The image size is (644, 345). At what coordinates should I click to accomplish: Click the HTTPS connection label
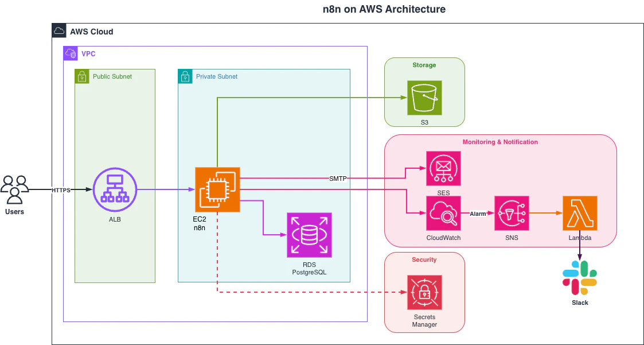[x=61, y=191]
